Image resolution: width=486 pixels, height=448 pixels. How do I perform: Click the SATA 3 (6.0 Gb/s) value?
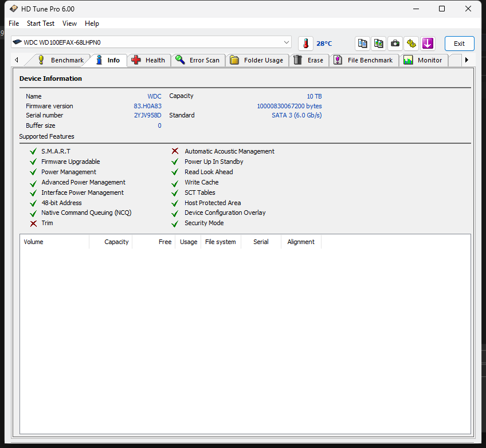point(297,115)
